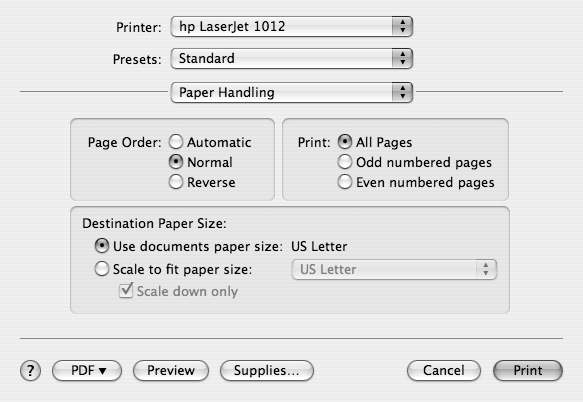
Task: Click the Print button
Action: (528, 370)
